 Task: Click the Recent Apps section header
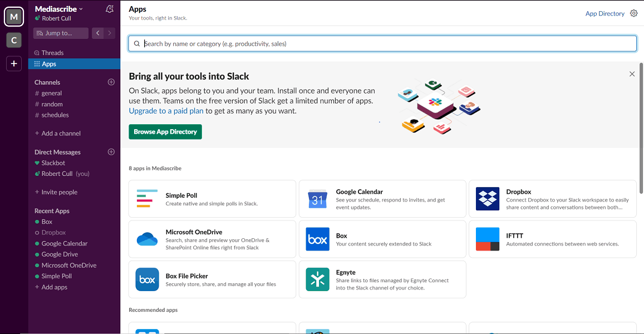[x=52, y=211]
